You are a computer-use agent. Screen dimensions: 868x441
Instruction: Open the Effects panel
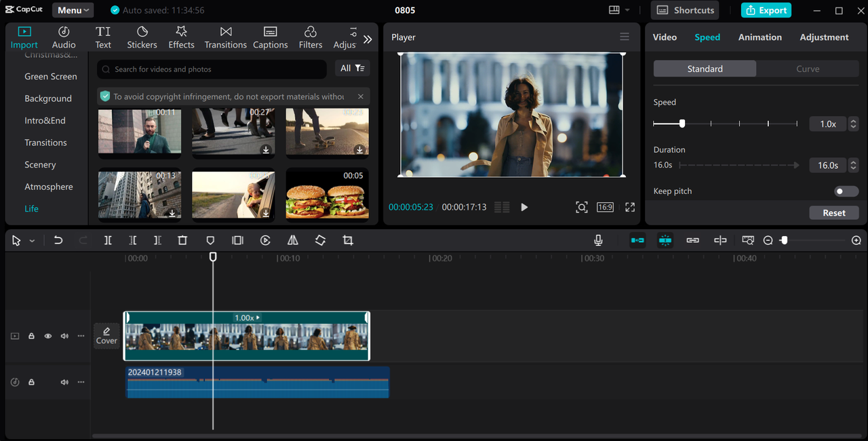181,37
